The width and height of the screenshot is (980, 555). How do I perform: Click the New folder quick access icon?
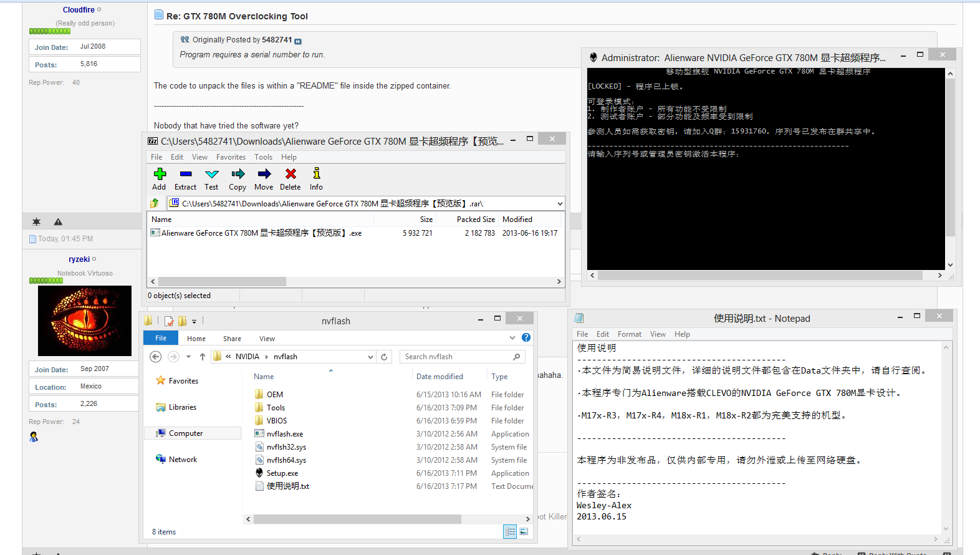click(x=182, y=321)
